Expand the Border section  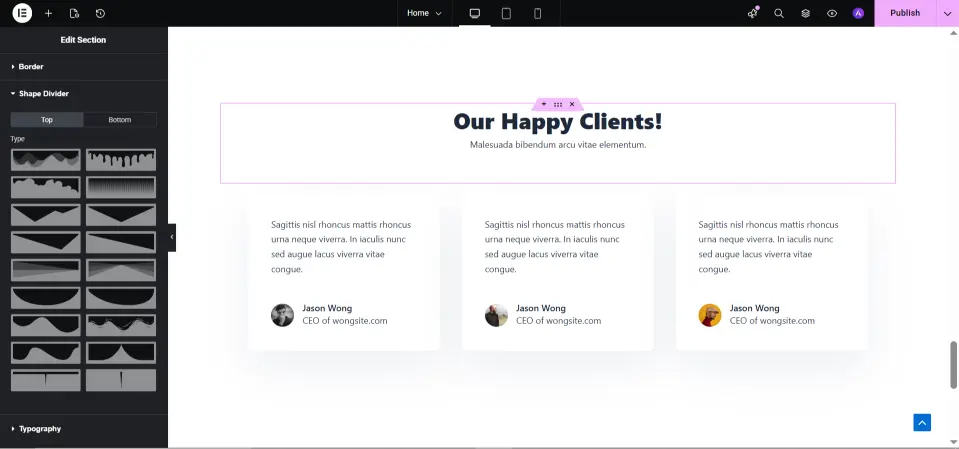31,67
